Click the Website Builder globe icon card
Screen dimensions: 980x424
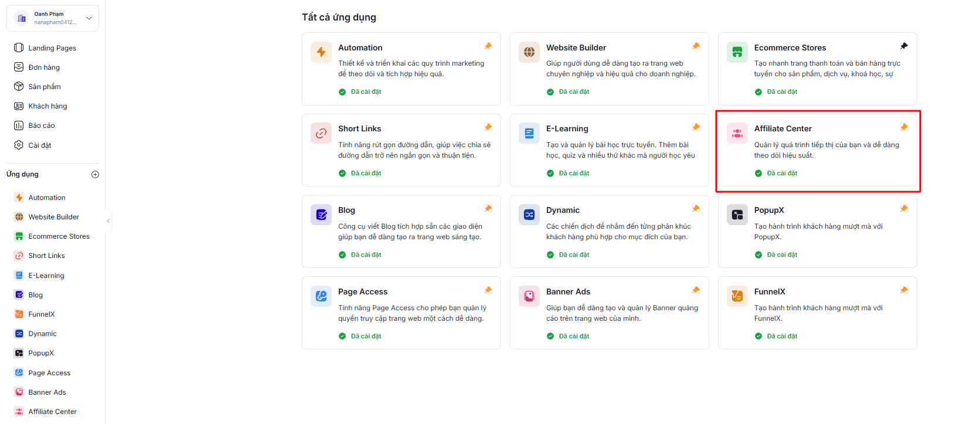click(529, 52)
